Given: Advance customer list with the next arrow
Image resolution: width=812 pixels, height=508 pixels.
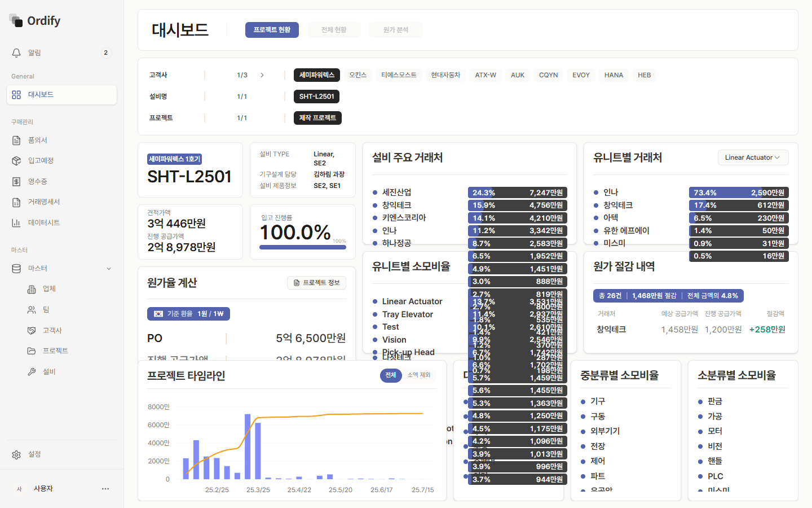Looking at the screenshot, I should click(x=262, y=75).
